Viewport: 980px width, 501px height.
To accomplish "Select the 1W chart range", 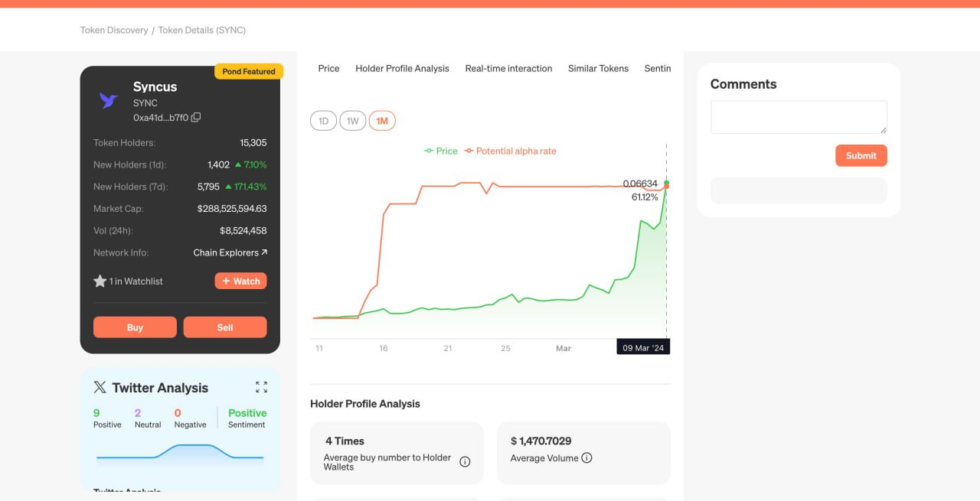I will coord(352,121).
